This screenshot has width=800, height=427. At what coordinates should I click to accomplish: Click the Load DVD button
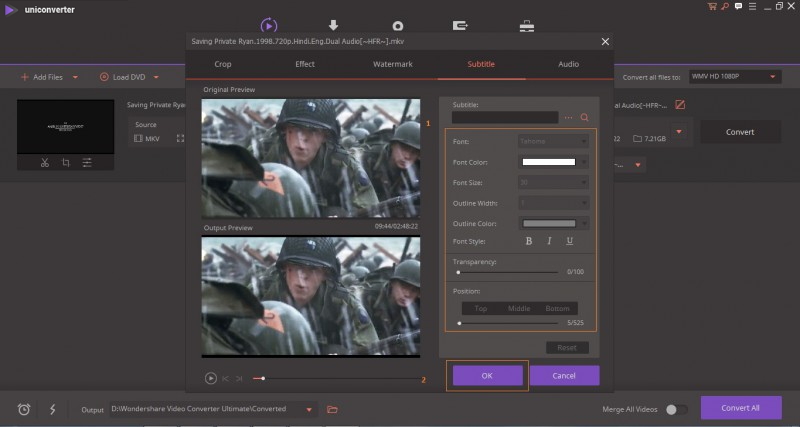[x=122, y=77]
